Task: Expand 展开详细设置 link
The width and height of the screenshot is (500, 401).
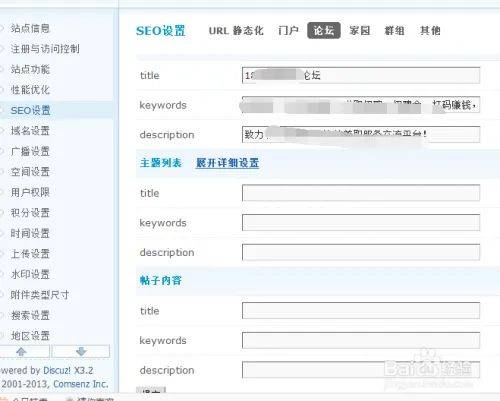Action: [x=227, y=163]
